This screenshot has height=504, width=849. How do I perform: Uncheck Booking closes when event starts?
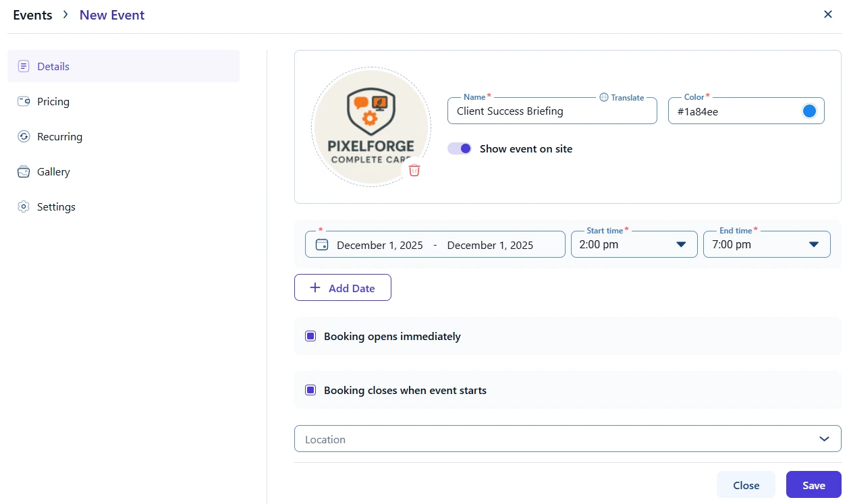point(310,390)
